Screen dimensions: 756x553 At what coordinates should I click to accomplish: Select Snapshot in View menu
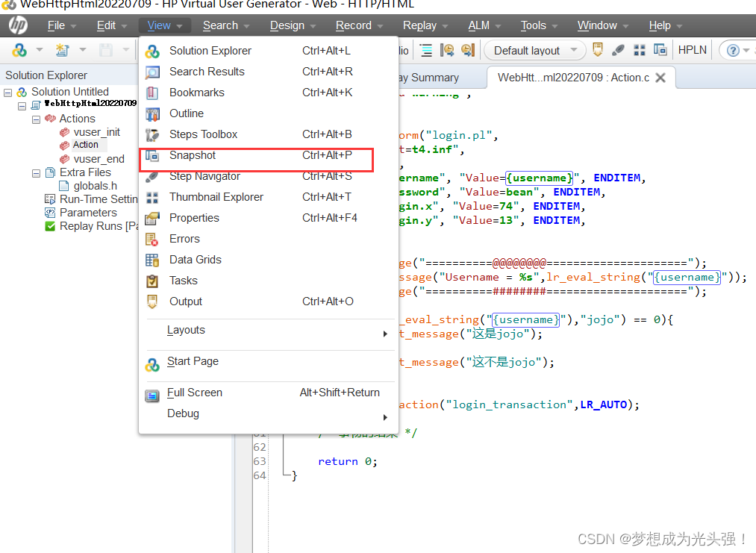(268, 155)
